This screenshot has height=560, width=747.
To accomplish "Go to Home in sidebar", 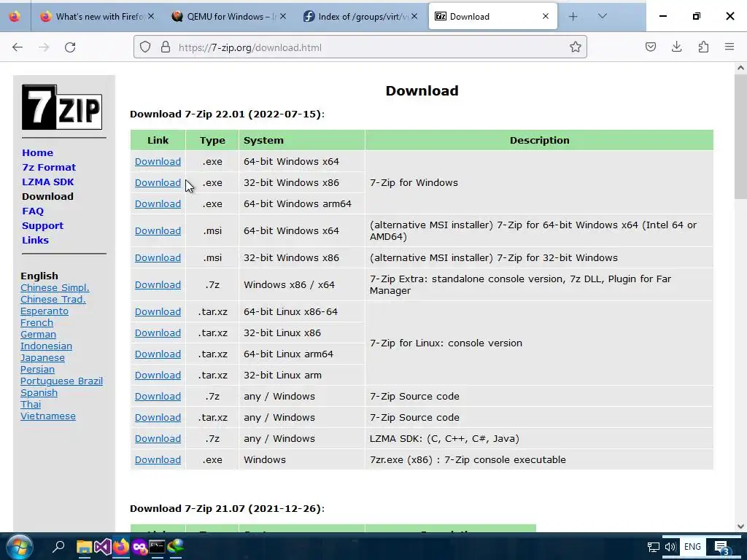I will (x=38, y=153).
